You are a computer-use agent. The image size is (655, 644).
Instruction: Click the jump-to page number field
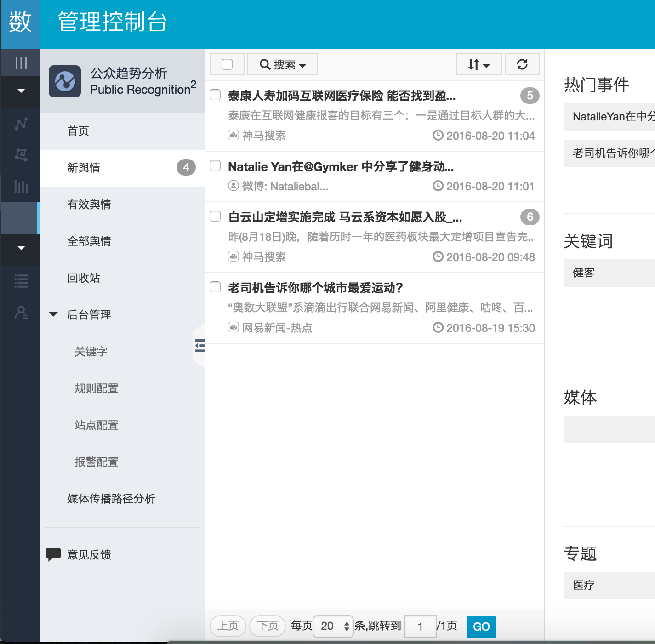(420, 627)
